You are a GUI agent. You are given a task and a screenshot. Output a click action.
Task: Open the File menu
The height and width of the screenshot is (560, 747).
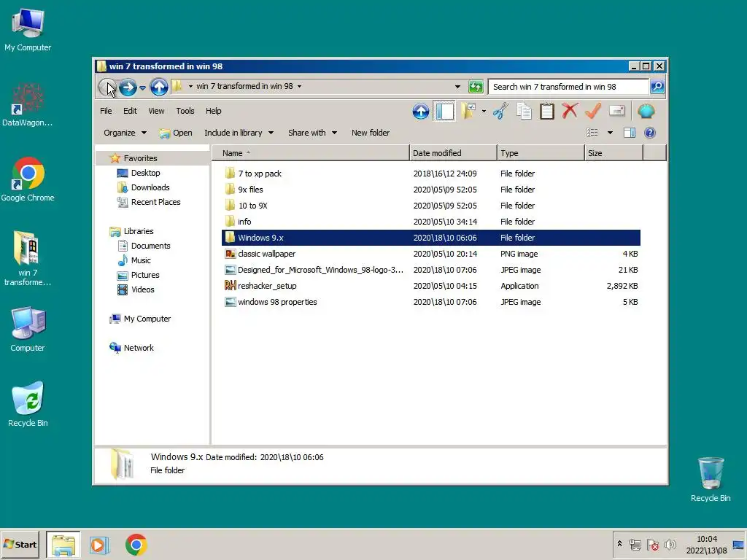coord(106,111)
